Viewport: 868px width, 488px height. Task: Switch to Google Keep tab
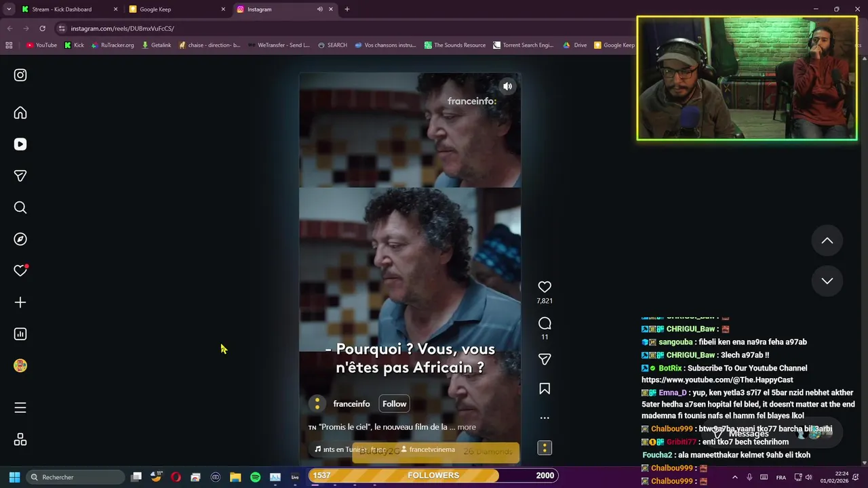tap(176, 9)
